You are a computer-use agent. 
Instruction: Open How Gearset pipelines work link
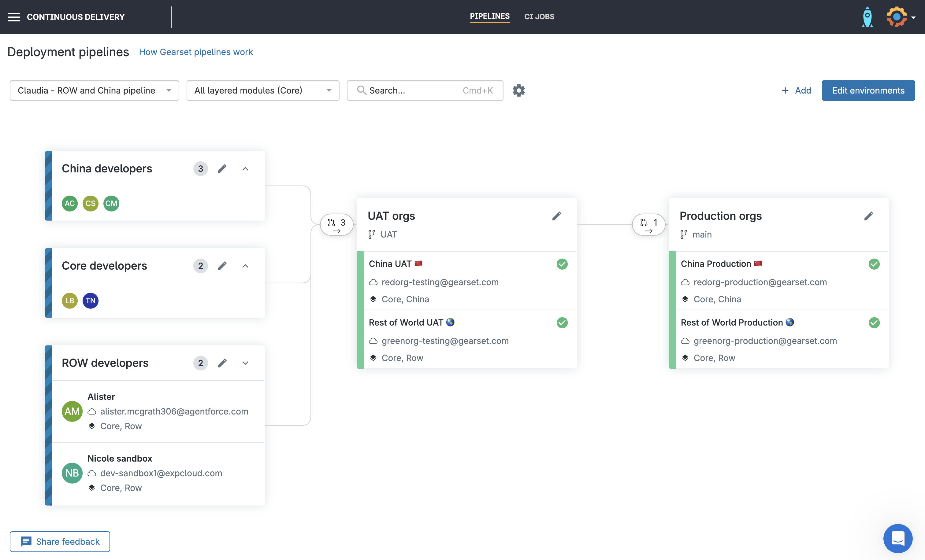196,52
